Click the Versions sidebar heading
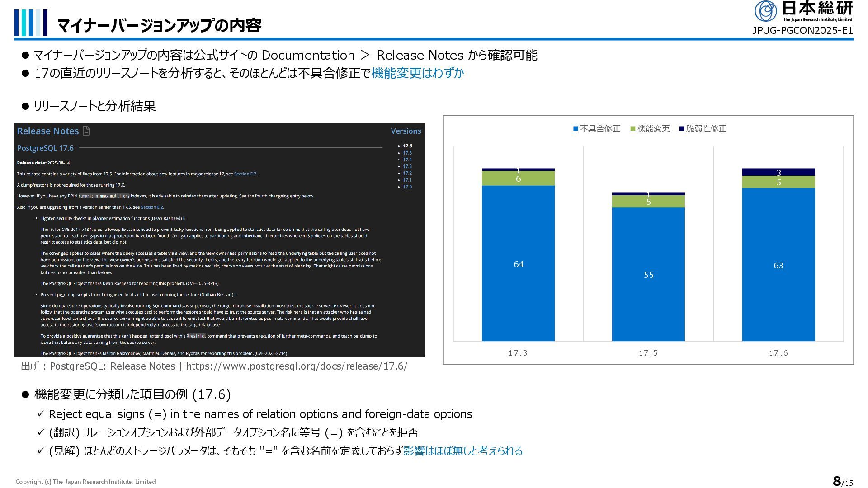This screenshot has height=488, width=868. coord(406,131)
